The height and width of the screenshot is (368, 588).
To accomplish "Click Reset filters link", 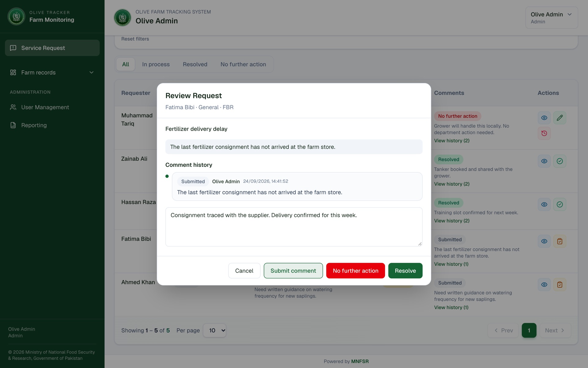I will (x=135, y=39).
